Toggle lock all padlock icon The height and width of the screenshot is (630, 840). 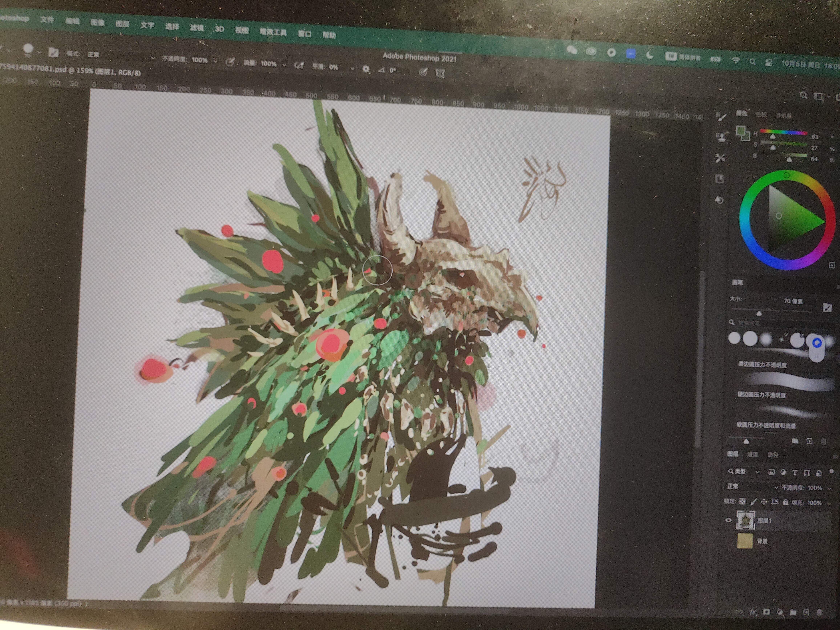point(786,502)
